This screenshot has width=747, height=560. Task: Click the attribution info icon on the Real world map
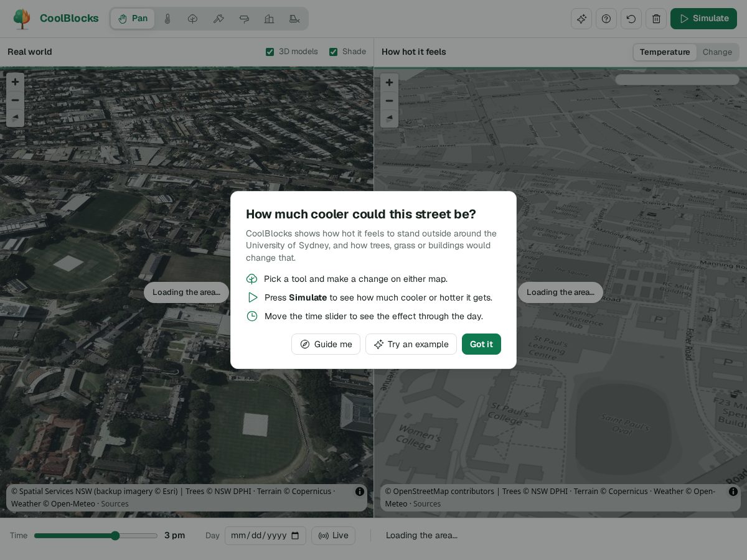[x=360, y=492]
